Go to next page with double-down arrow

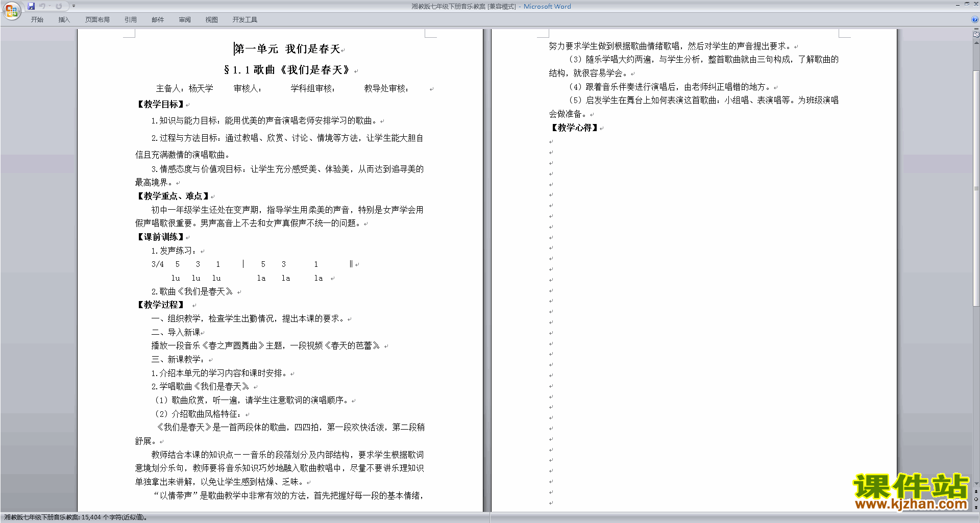pyautogui.click(x=976, y=508)
